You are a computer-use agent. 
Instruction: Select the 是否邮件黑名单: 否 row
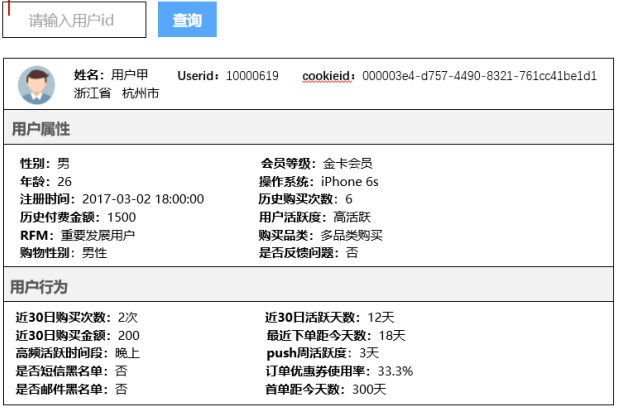(x=71, y=389)
